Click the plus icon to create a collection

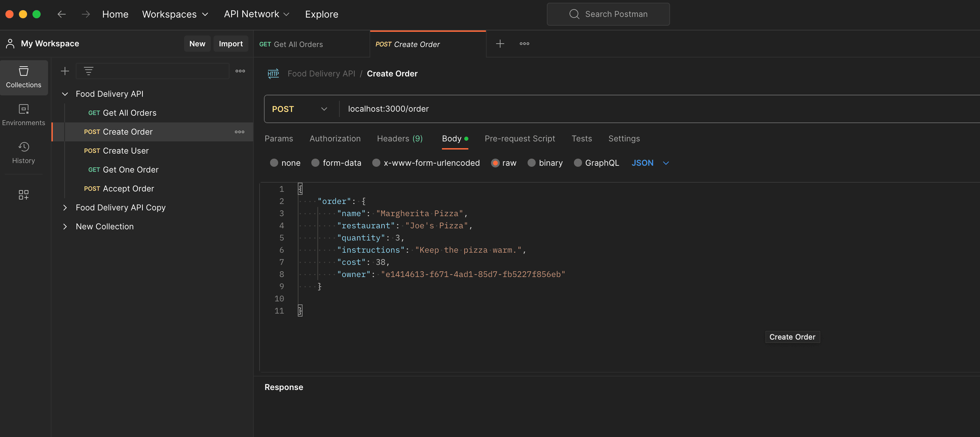tap(65, 71)
